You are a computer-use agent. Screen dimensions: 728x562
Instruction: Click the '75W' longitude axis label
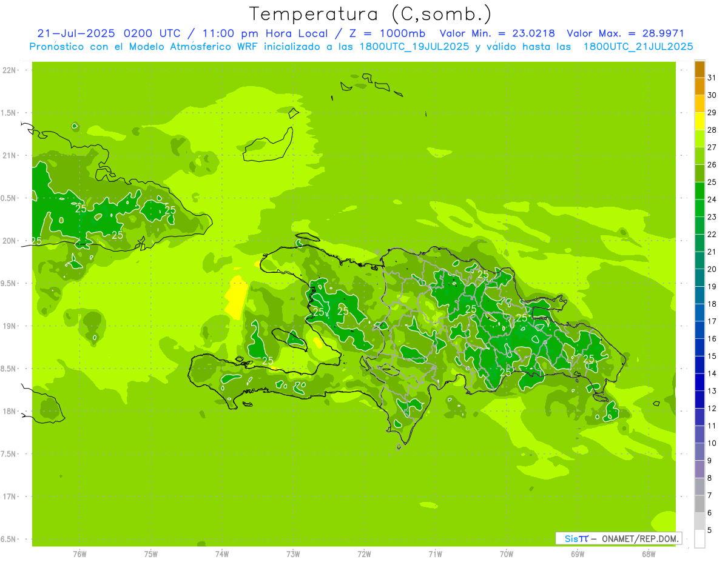pyautogui.click(x=151, y=554)
